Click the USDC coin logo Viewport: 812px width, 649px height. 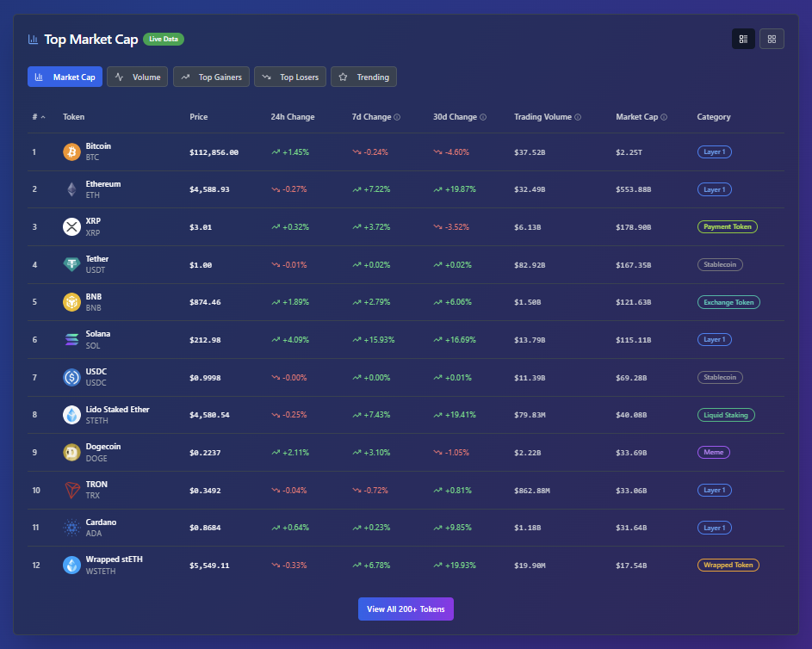[x=72, y=377]
